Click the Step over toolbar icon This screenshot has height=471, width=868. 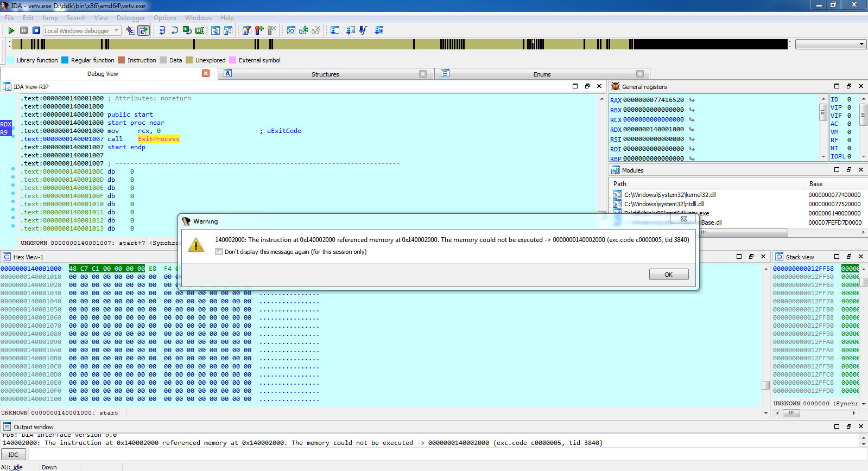pos(174,30)
